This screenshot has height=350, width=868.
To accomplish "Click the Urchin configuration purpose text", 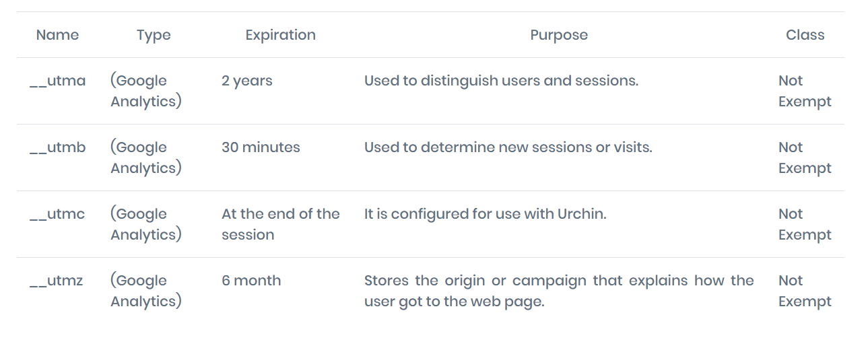I will coord(486,214).
